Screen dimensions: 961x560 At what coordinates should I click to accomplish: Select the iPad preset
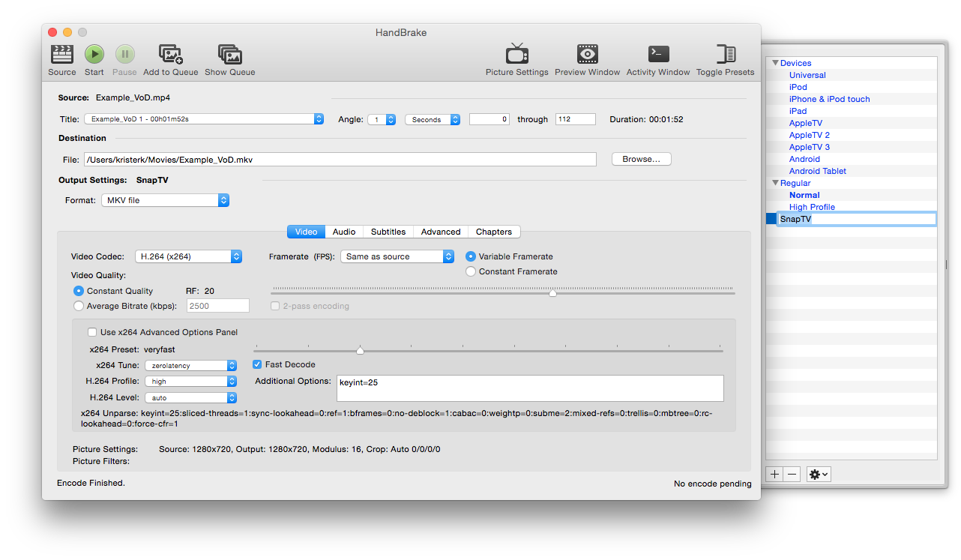tap(798, 111)
